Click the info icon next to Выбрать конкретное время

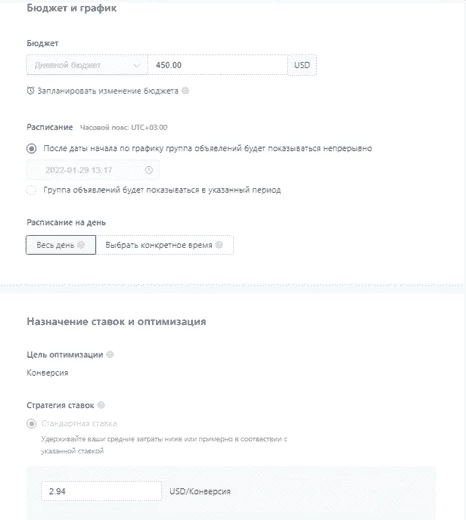pos(219,245)
